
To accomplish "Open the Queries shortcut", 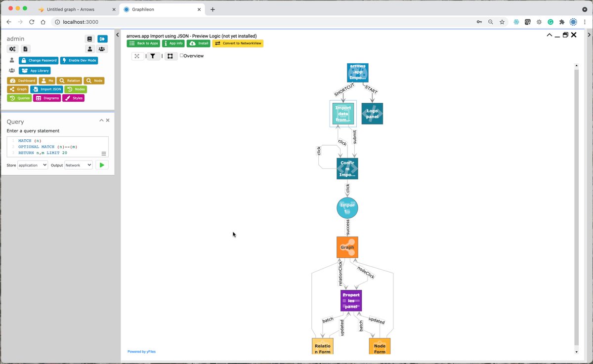I will [19, 98].
